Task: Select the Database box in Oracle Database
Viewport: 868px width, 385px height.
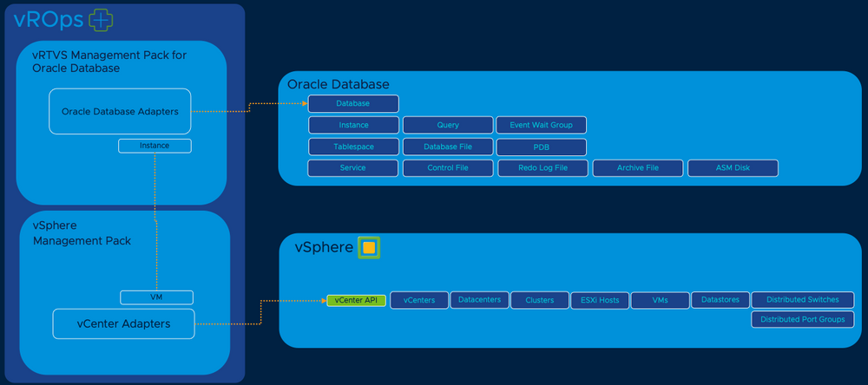Action: point(353,103)
